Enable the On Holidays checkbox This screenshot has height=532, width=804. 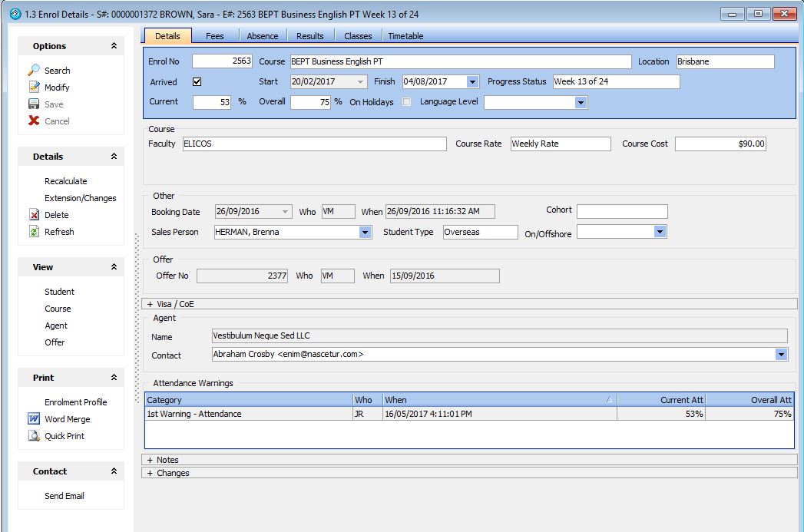point(407,102)
